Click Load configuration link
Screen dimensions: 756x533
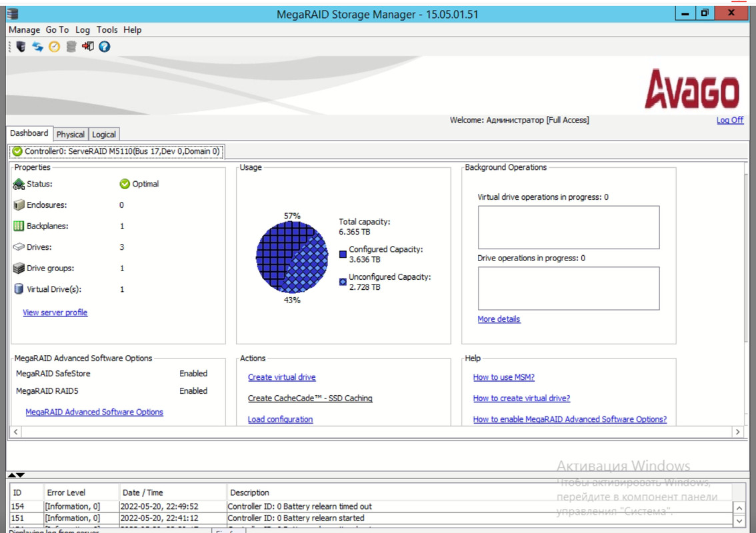pyautogui.click(x=280, y=419)
